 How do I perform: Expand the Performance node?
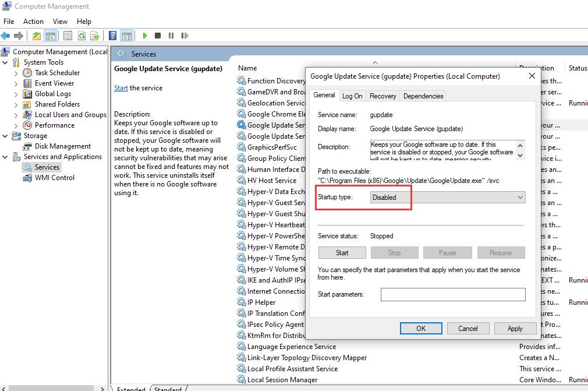[16, 126]
